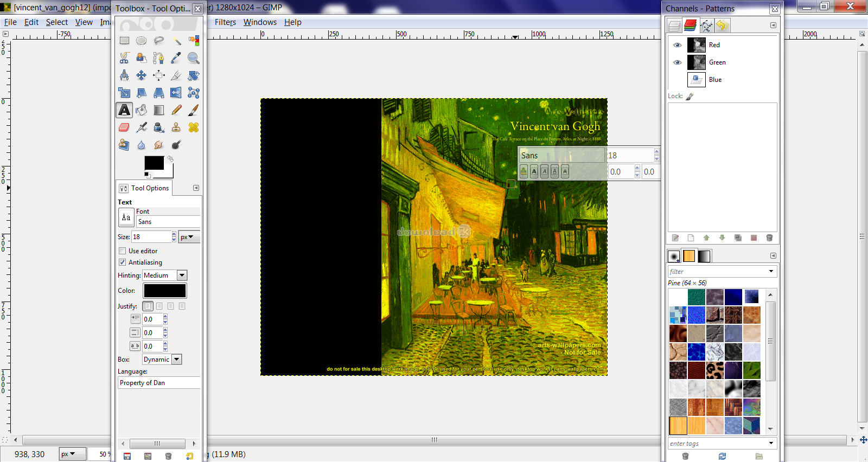Select the Alignment tool
868x462 pixels.
click(159, 75)
